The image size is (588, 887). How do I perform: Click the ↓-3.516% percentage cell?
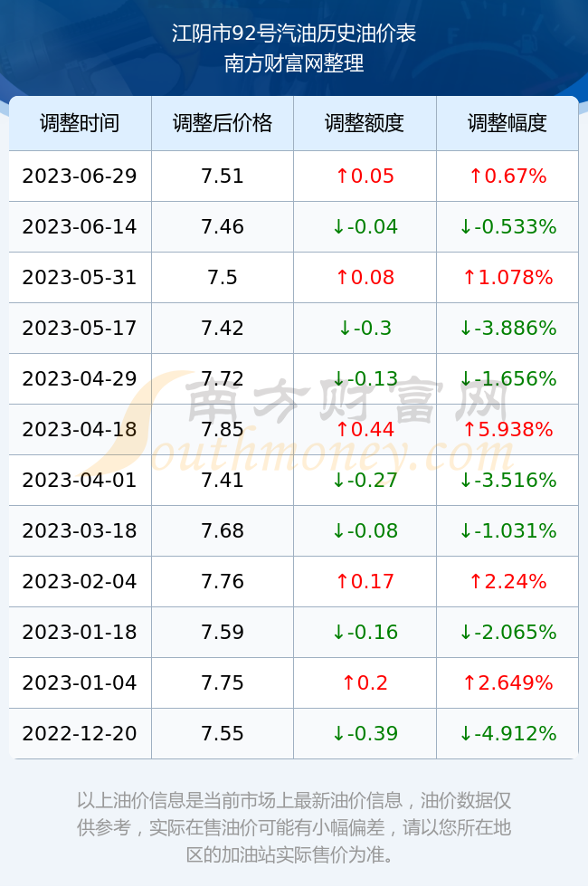tap(507, 481)
